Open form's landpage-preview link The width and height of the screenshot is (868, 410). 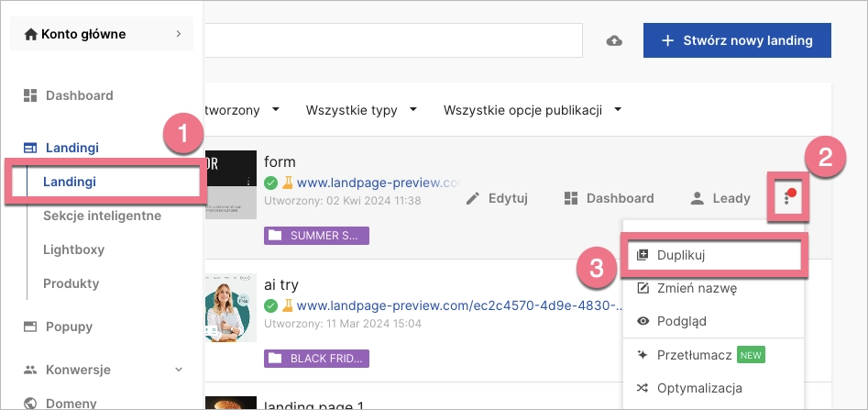click(x=379, y=183)
